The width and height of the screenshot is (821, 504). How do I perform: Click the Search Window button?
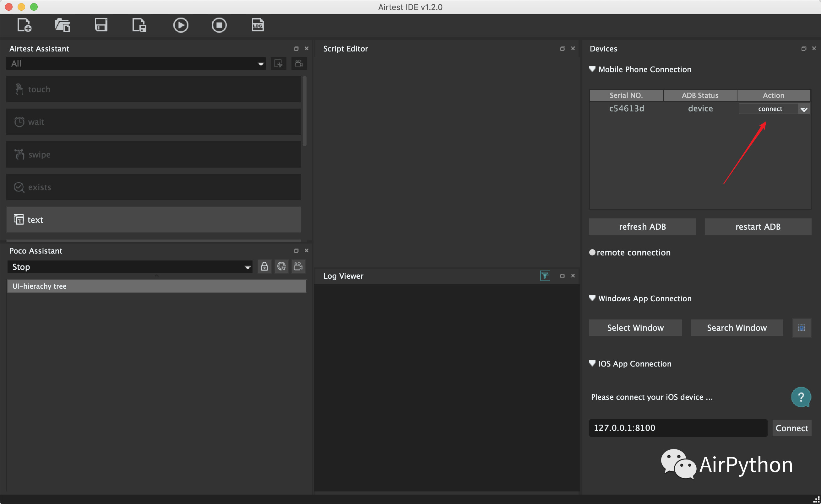pyautogui.click(x=737, y=328)
